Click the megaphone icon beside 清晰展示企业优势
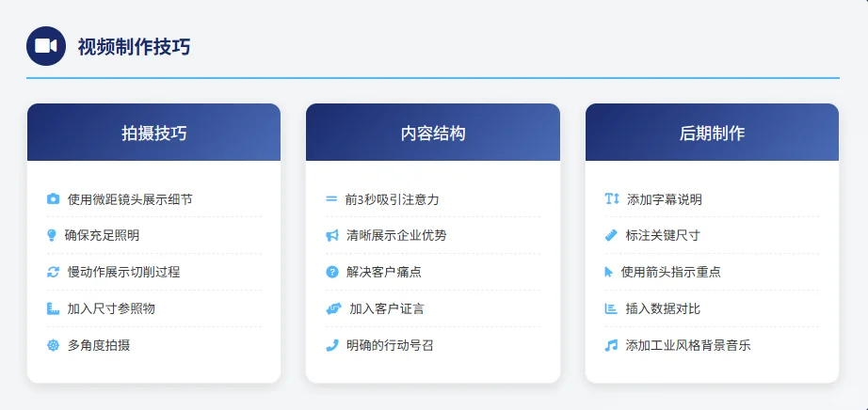868x410 pixels. (332, 236)
